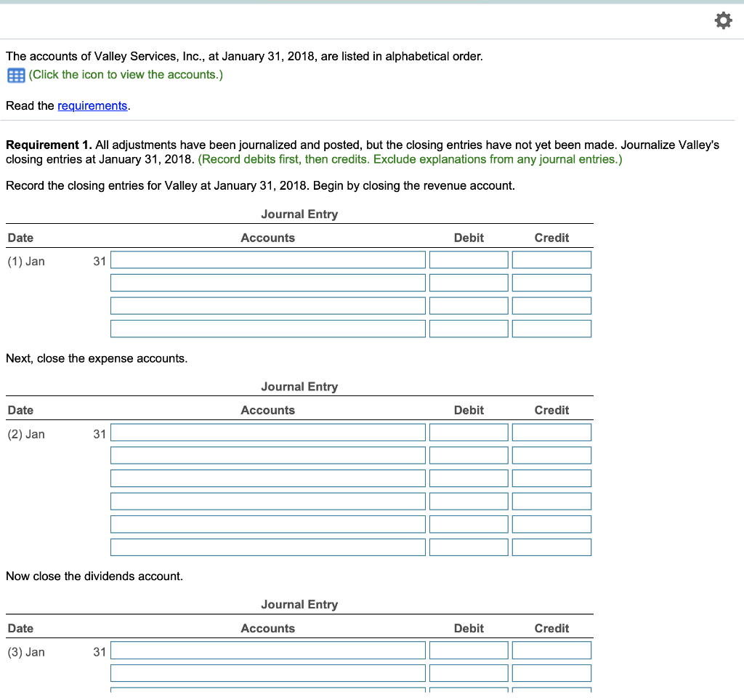
Task: Select the third Accounts row of entry (2)
Action: (x=267, y=478)
